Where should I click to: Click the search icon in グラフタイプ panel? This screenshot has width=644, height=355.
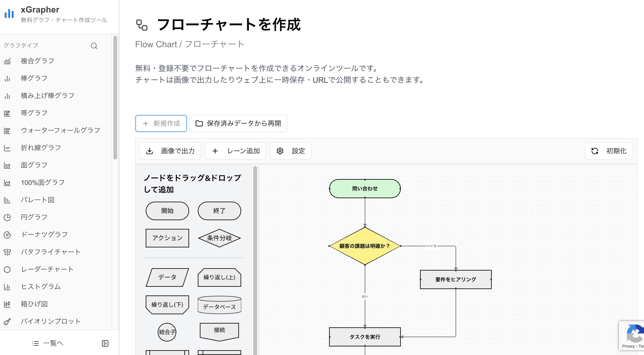(x=94, y=46)
